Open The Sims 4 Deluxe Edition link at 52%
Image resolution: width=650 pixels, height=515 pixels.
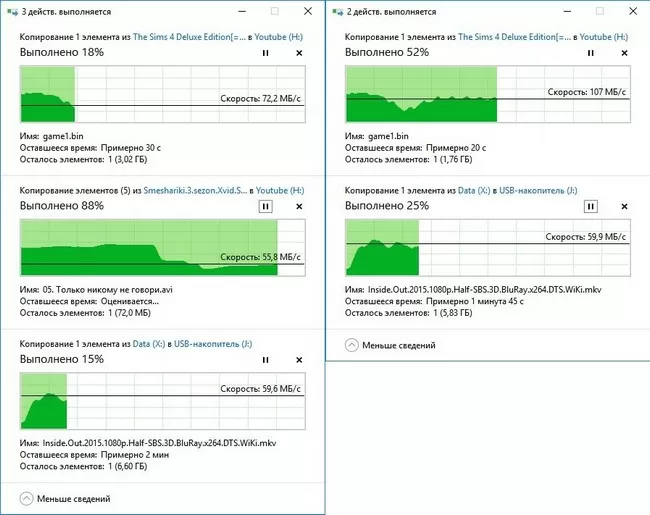(x=514, y=37)
